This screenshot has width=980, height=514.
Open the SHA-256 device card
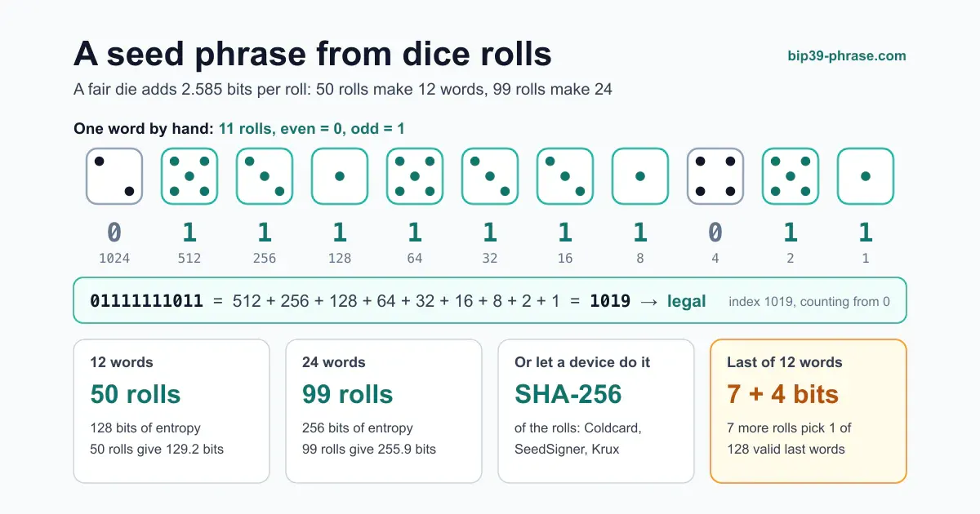[x=596, y=411]
